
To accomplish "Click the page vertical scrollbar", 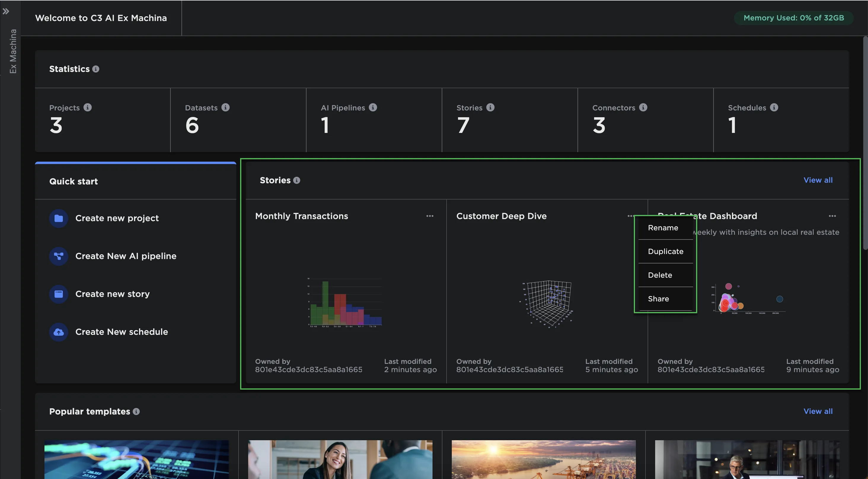I will (865, 143).
